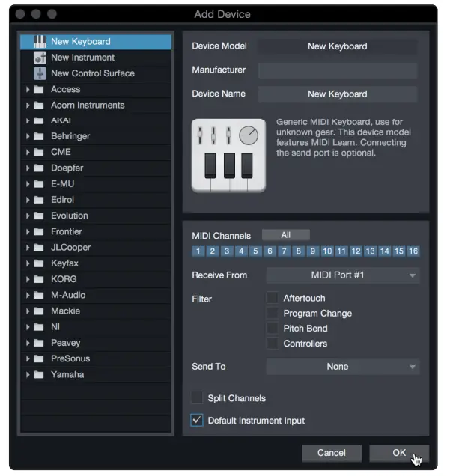Screen dimensions: 453x476
Task: Expand the PreSonus folder arrow
Action: pos(28,358)
